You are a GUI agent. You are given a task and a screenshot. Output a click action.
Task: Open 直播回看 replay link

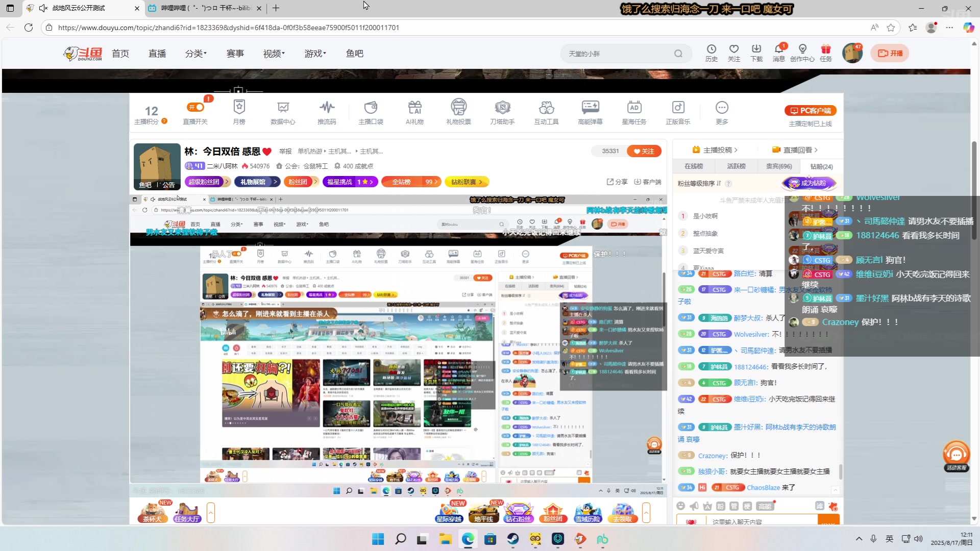click(x=795, y=149)
